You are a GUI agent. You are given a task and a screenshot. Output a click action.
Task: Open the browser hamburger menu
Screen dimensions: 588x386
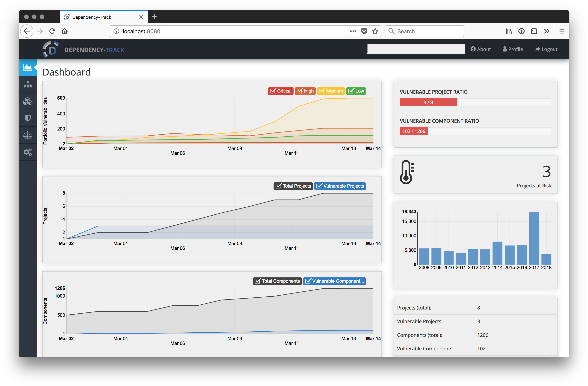tap(562, 31)
